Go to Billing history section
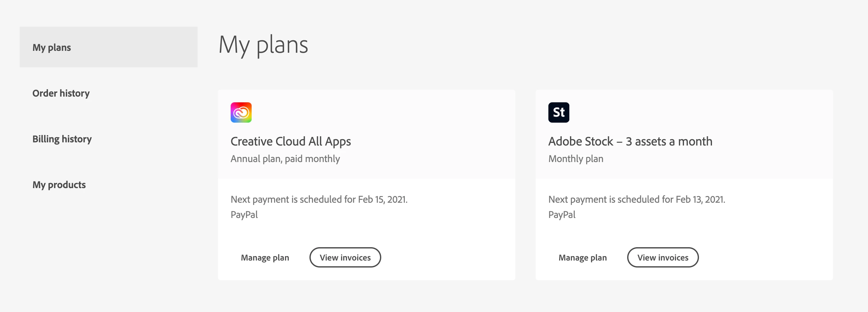The image size is (868, 312). 62,139
